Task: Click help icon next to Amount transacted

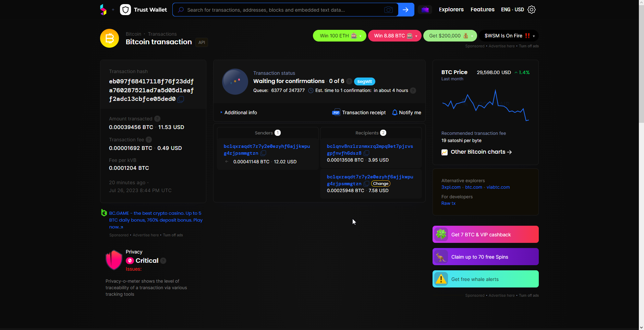Action: click(x=157, y=119)
